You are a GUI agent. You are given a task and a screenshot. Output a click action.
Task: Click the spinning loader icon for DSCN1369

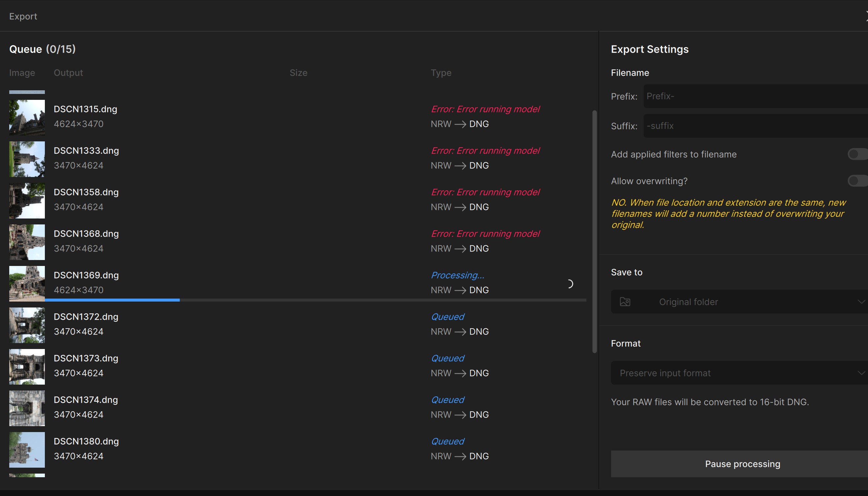click(570, 284)
